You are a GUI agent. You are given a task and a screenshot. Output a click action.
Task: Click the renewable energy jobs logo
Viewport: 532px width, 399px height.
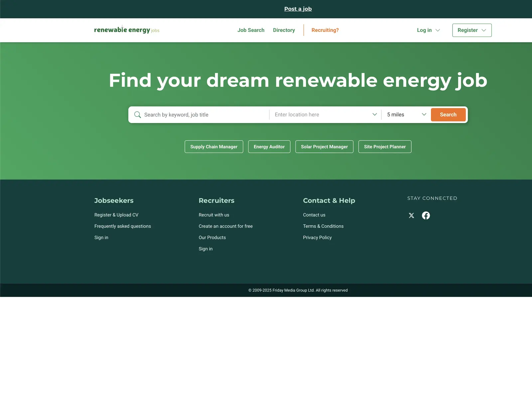[x=127, y=30]
